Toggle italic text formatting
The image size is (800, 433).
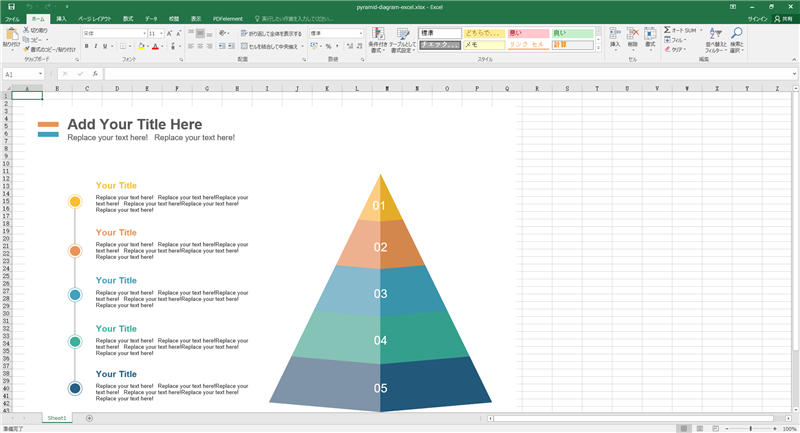point(97,46)
